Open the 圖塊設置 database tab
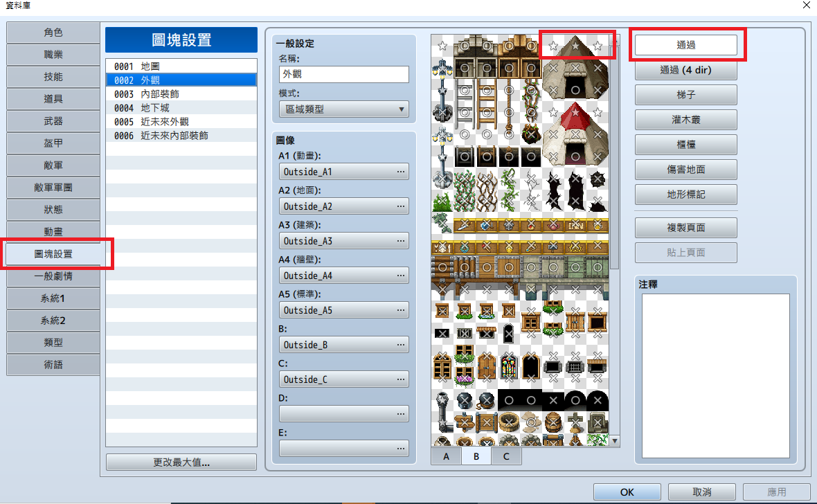 (53, 254)
